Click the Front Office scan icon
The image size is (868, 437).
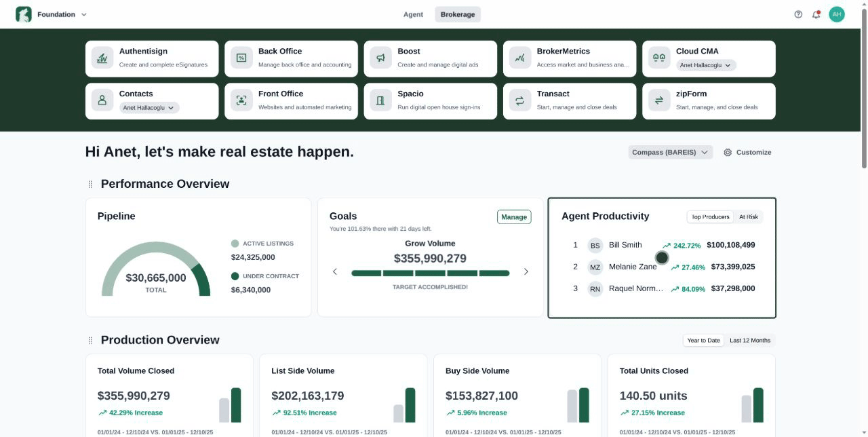(241, 100)
